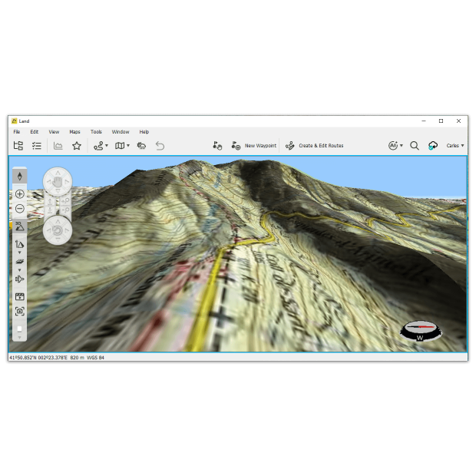The image size is (476, 476).
Task: Click the cloud sync icon
Action: pyautogui.click(x=433, y=146)
